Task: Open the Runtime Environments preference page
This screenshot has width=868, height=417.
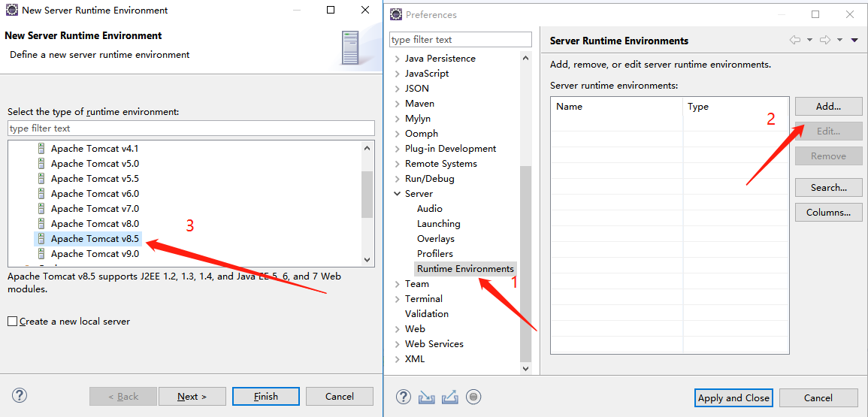Action: tap(465, 268)
